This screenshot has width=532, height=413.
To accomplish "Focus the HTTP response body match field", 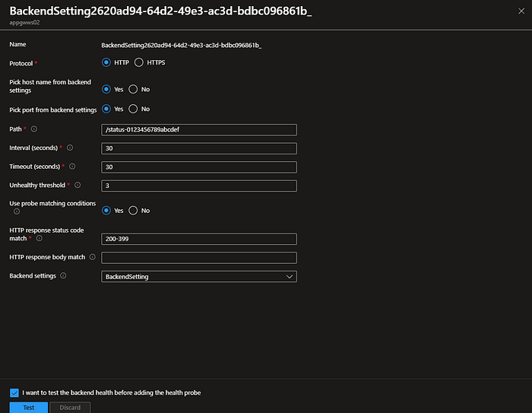I will pyautogui.click(x=199, y=257).
